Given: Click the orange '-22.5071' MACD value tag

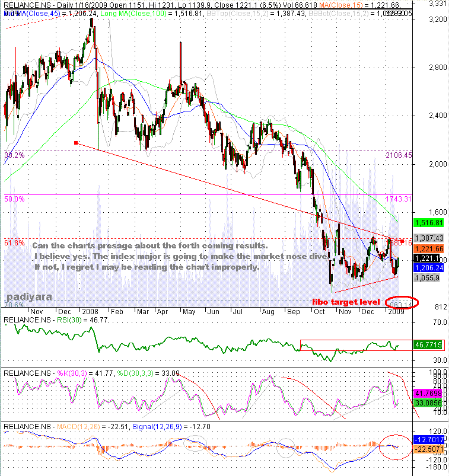Looking at the screenshot, I should pyautogui.click(x=429, y=449).
